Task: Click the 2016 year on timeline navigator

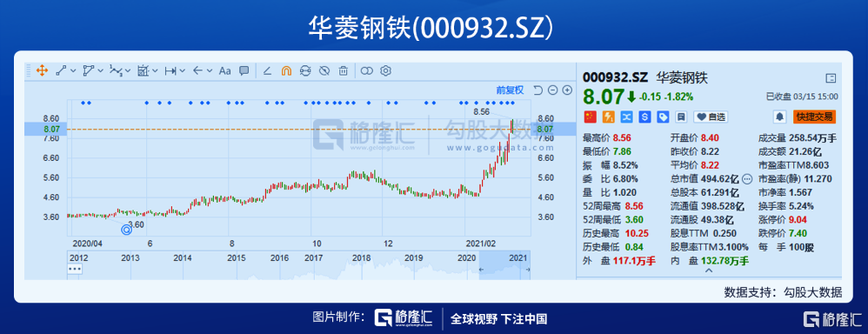Action: pyautogui.click(x=279, y=258)
